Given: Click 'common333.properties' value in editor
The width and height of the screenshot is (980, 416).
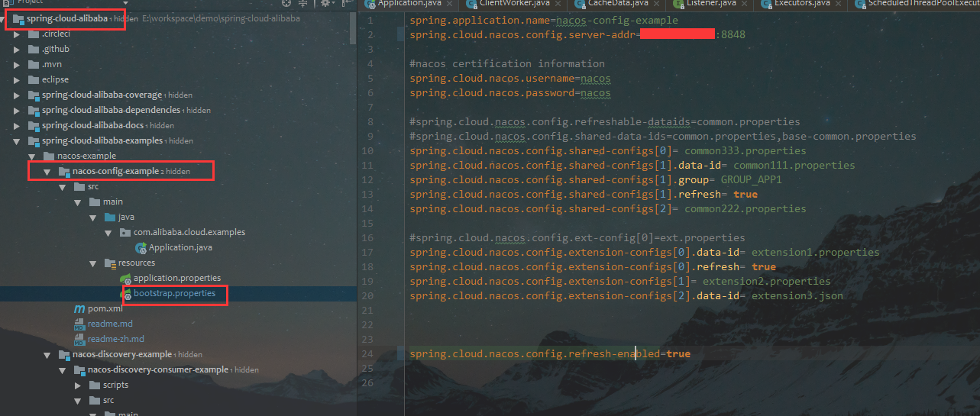Looking at the screenshot, I should pyautogui.click(x=746, y=150).
